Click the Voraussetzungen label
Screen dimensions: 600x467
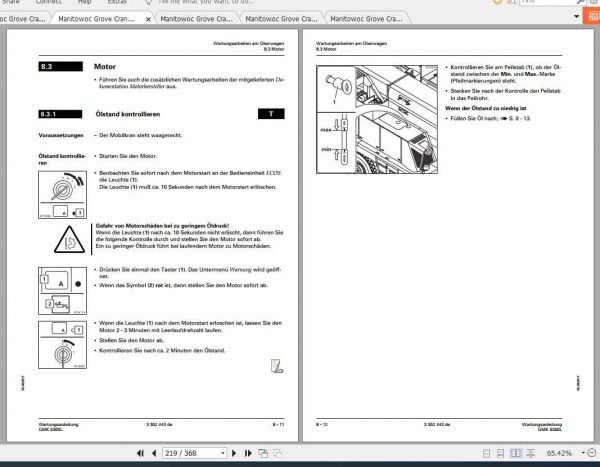[x=61, y=135]
